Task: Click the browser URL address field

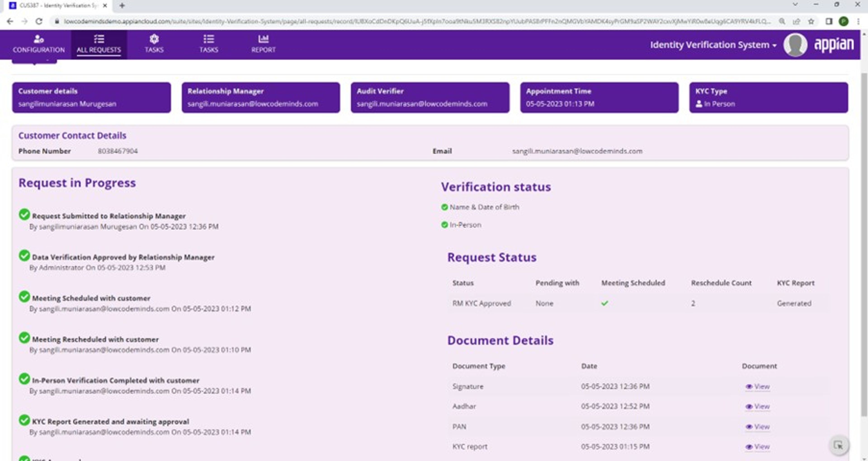Action: (x=417, y=21)
